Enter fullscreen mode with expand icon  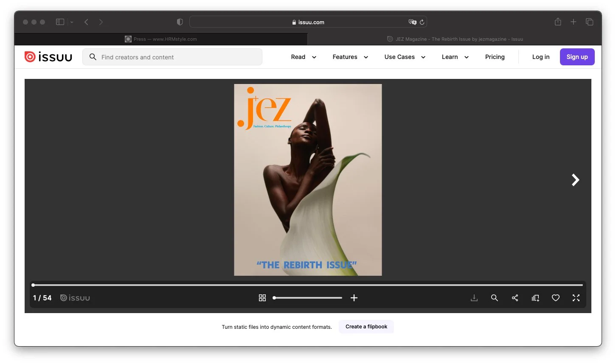pyautogui.click(x=576, y=298)
